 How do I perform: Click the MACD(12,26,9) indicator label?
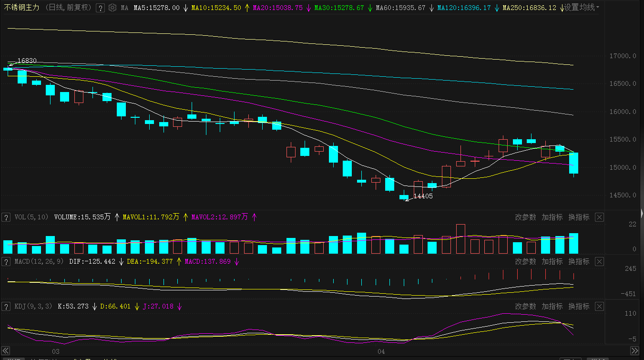[x=40, y=261]
